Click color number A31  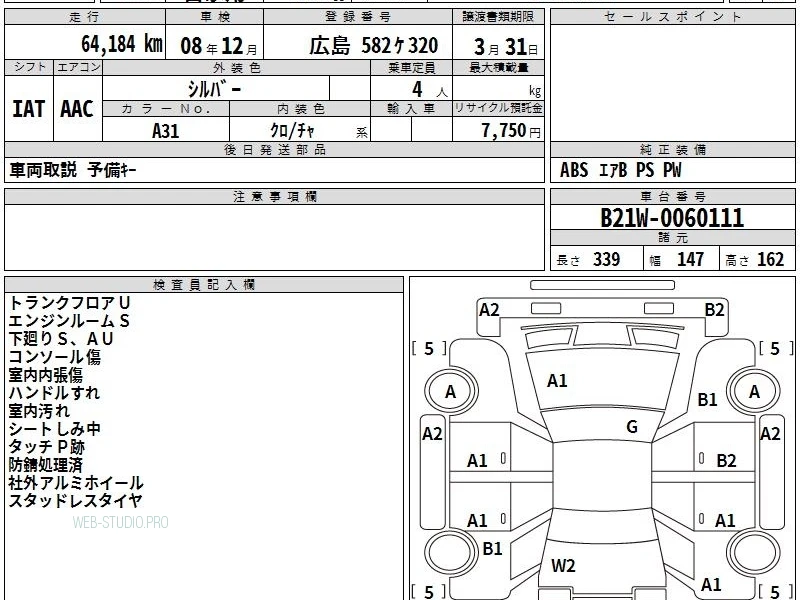pos(166,131)
